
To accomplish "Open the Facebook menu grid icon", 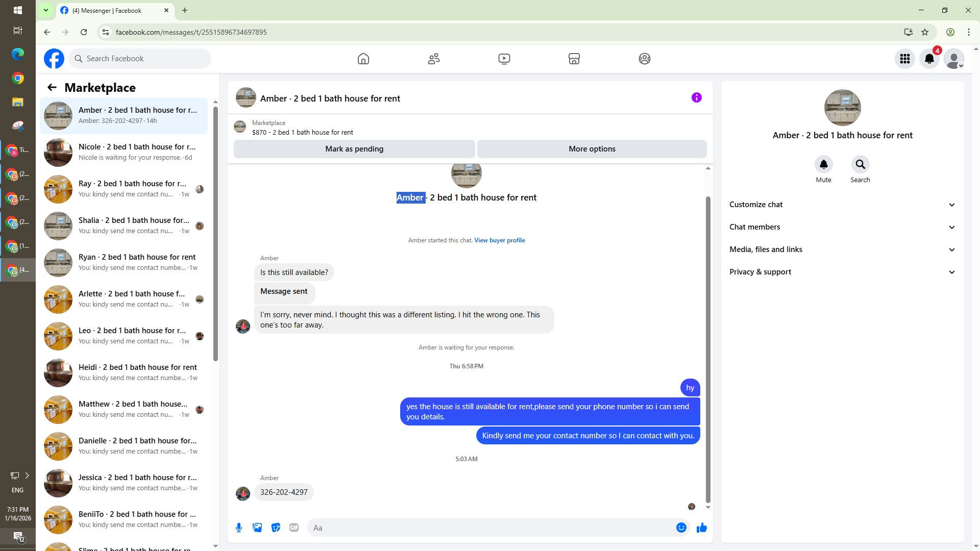I will click(904, 59).
